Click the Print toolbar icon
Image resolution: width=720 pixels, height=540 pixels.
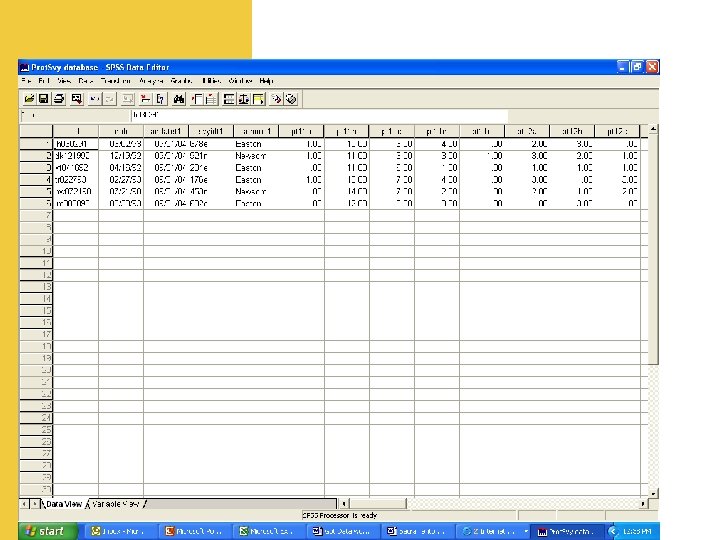(x=59, y=99)
